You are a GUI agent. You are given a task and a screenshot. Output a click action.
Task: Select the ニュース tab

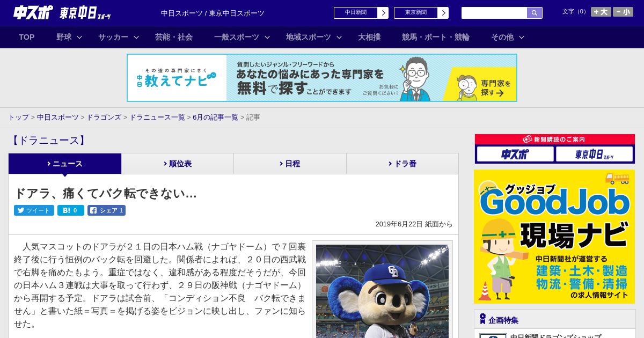pos(65,164)
